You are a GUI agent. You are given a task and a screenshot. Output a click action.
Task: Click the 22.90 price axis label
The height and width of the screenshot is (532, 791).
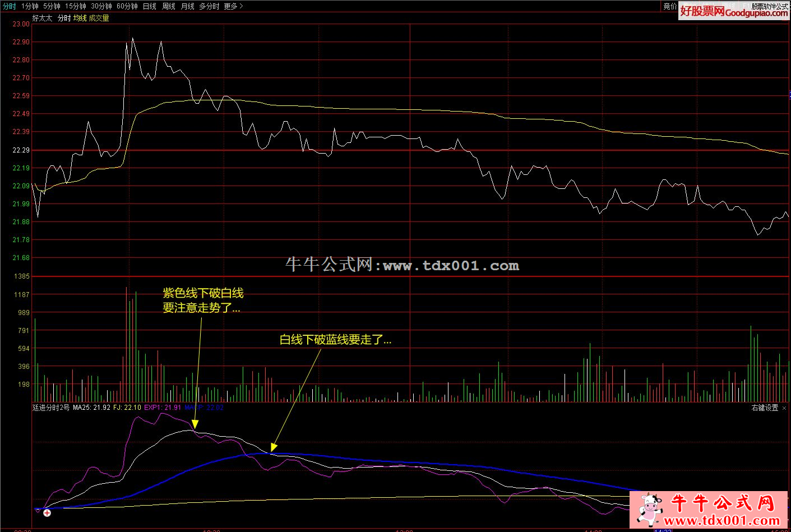pyautogui.click(x=21, y=42)
